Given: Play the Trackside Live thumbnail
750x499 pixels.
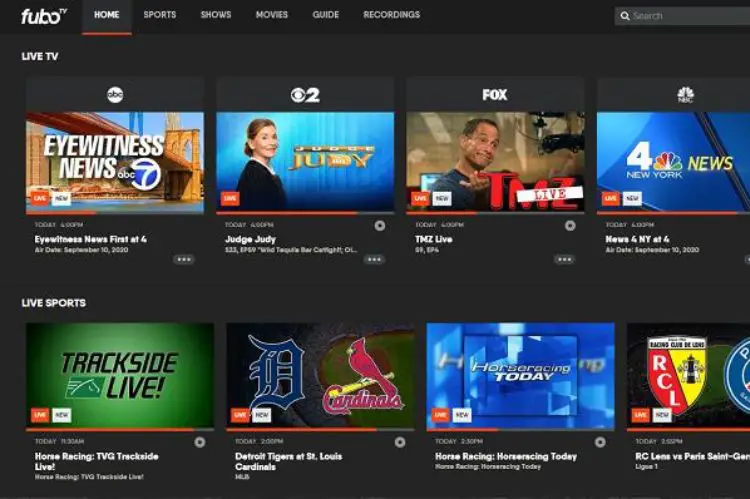Looking at the screenshot, I should coord(120,375).
